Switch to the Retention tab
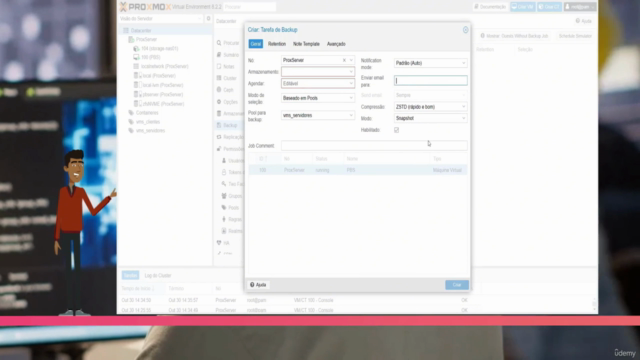Image resolution: width=640 pixels, height=360 pixels. pos(277,44)
